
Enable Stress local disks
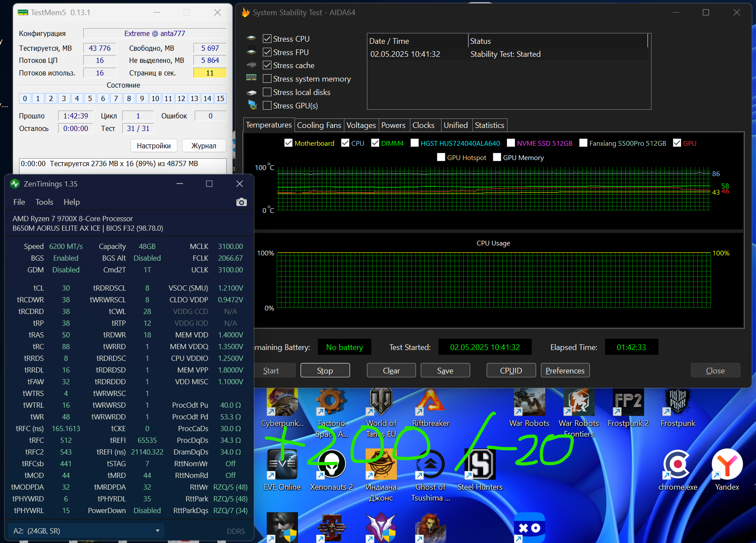pos(267,92)
